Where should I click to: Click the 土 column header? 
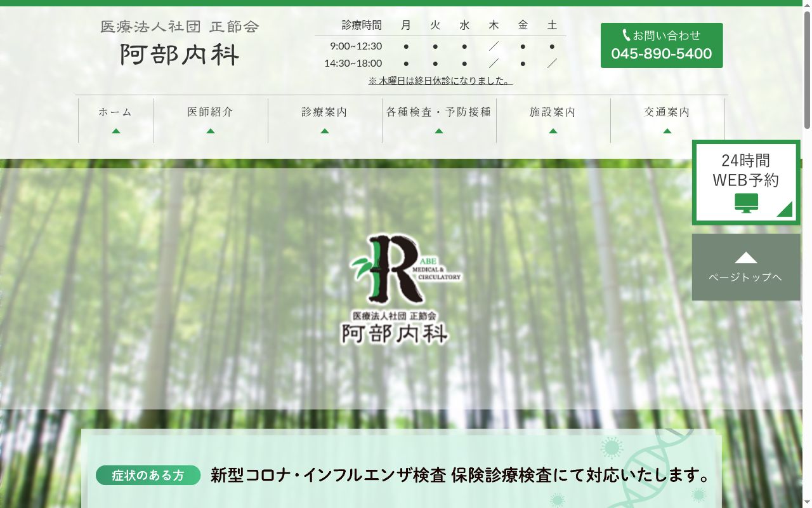(552, 25)
